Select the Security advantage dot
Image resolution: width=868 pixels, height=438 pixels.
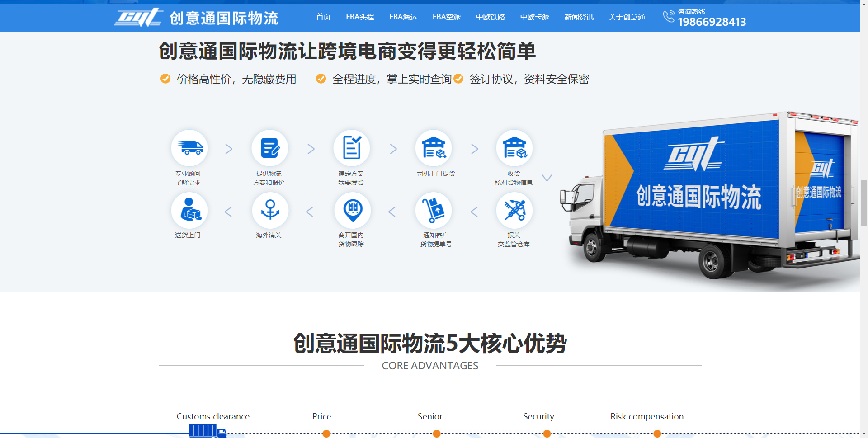coord(547,433)
